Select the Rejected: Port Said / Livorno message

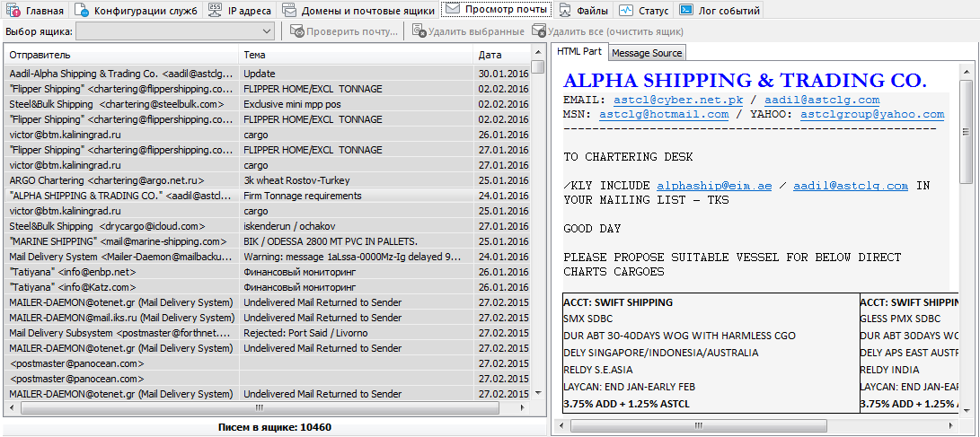(x=268, y=333)
